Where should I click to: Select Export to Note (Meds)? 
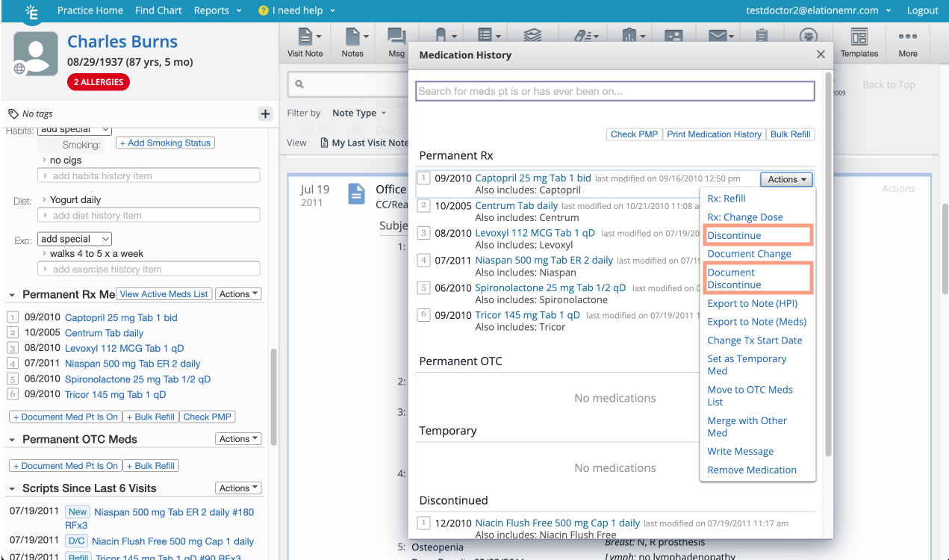[757, 322]
